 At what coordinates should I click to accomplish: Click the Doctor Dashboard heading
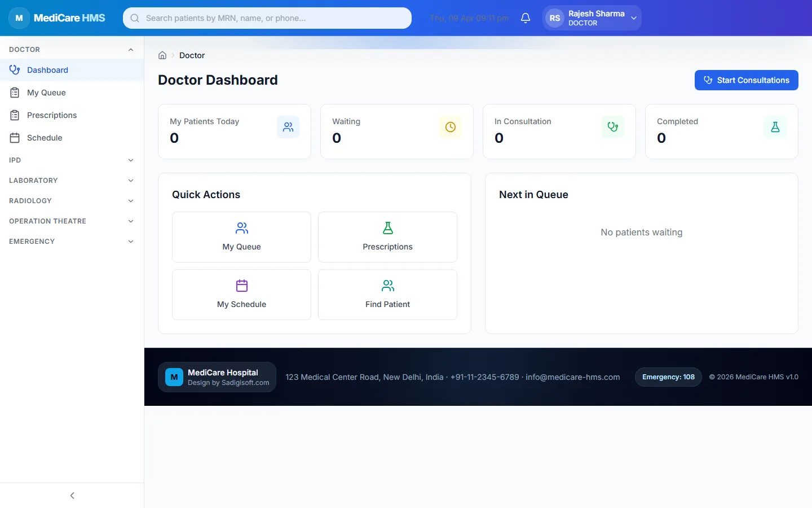(x=218, y=80)
